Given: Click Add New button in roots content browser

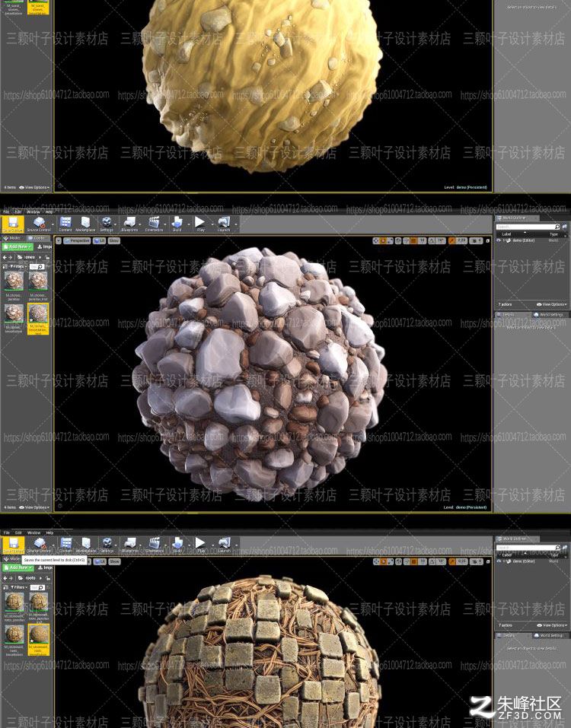Looking at the screenshot, I should [18, 567].
